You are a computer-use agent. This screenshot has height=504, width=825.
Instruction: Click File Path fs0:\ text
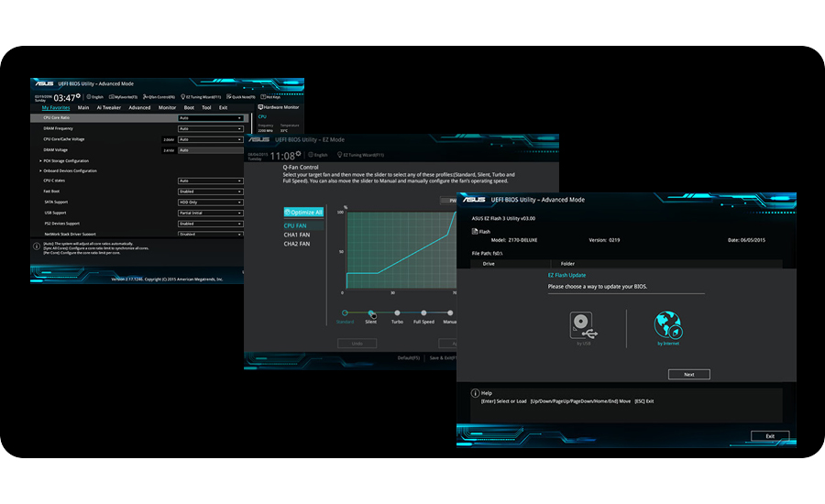click(x=488, y=253)
